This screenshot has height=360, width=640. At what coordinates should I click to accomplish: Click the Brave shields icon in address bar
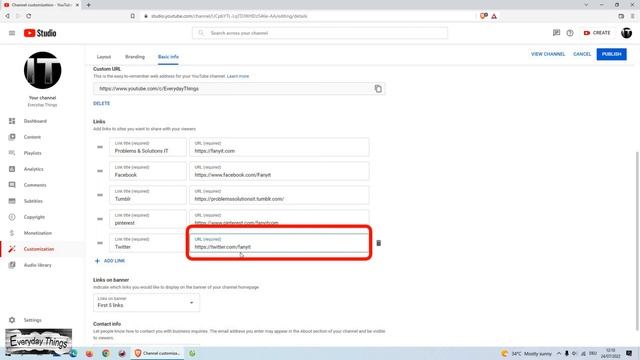484,16
